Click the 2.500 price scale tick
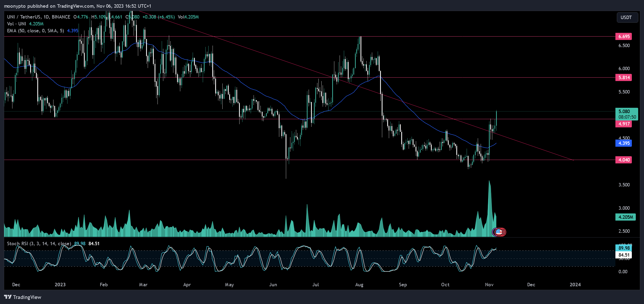This screenshot has height=304, width=644. tap(624, 231)
